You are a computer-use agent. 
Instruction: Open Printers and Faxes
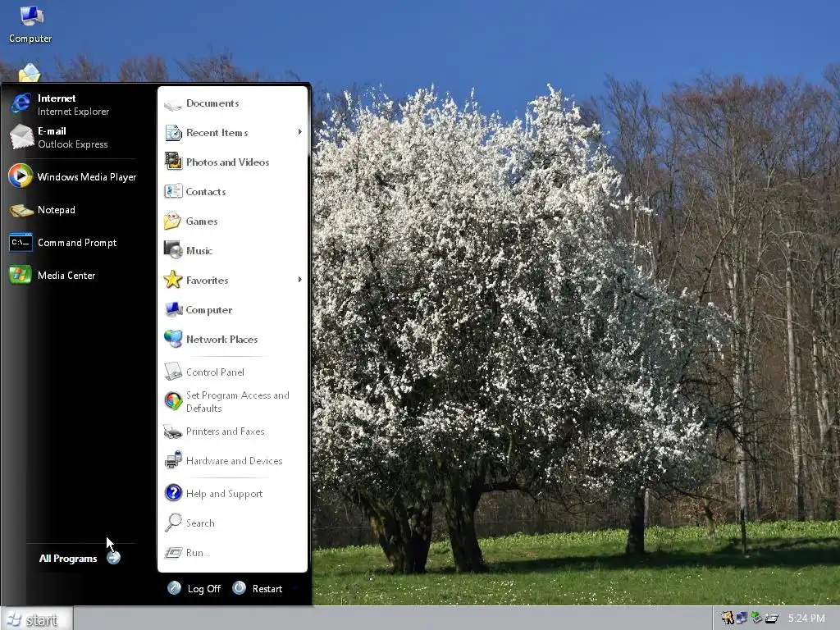tap(232, 431)
